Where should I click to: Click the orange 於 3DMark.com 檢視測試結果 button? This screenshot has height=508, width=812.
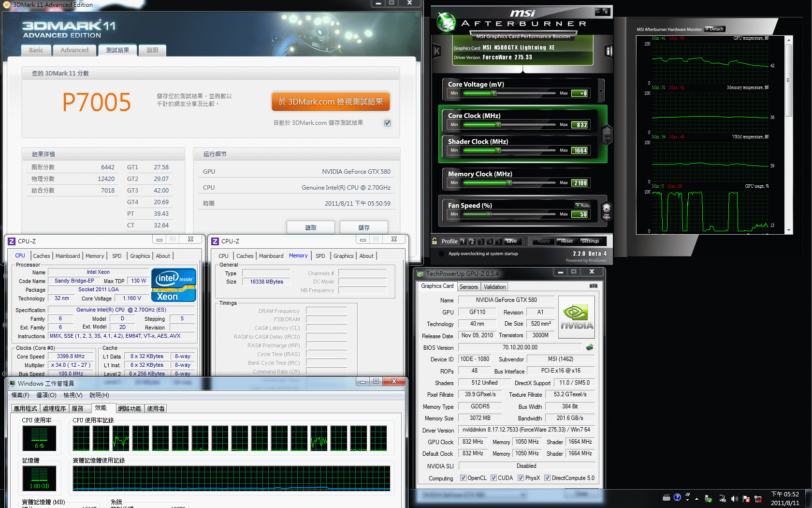[x=331, y=102]
